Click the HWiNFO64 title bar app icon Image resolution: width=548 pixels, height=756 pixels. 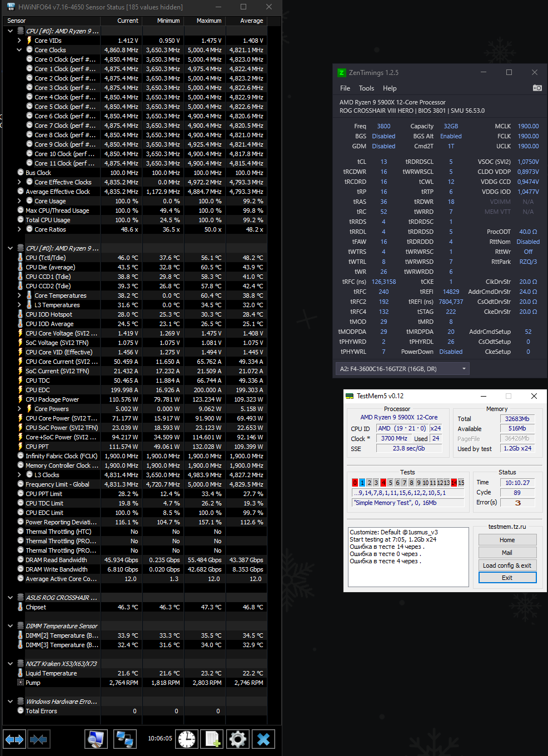point(11,7)
